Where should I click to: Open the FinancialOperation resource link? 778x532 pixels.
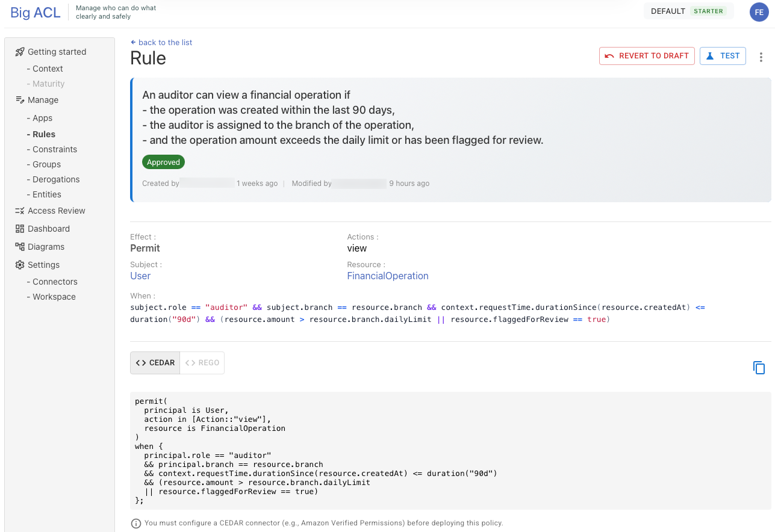388,276
